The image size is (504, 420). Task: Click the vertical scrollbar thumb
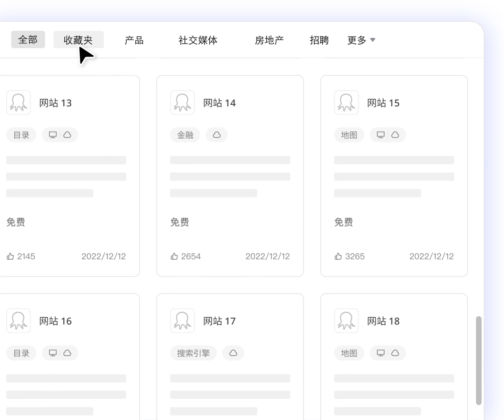pyautogui.click(x=478, y=360)
